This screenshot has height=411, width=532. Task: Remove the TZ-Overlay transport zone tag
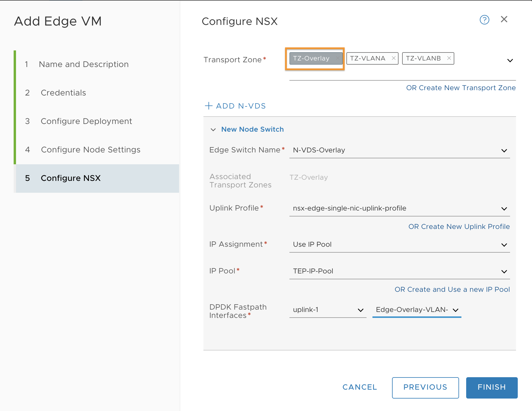tap(337, 58)
